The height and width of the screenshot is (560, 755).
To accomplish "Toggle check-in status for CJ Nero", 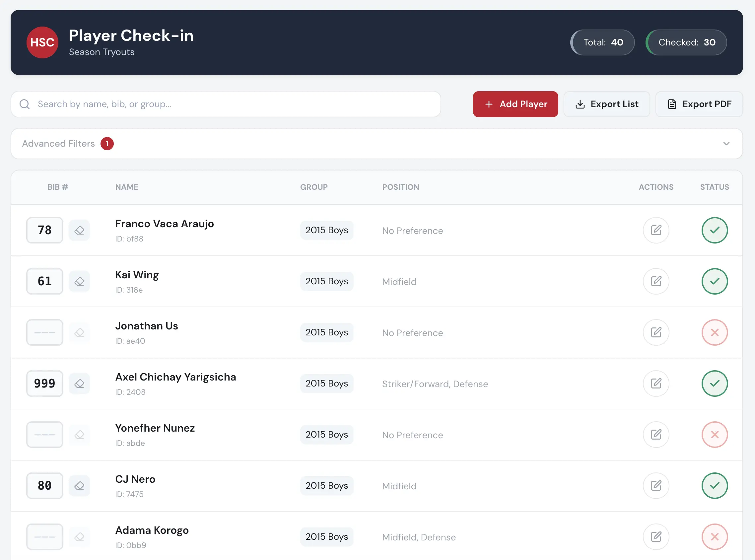I will point(715,486).
